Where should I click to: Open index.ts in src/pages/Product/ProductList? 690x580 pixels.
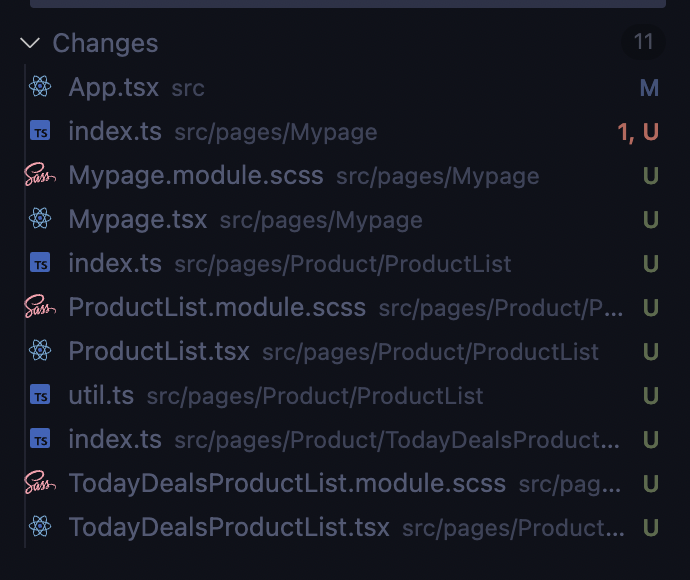(114, 263)
